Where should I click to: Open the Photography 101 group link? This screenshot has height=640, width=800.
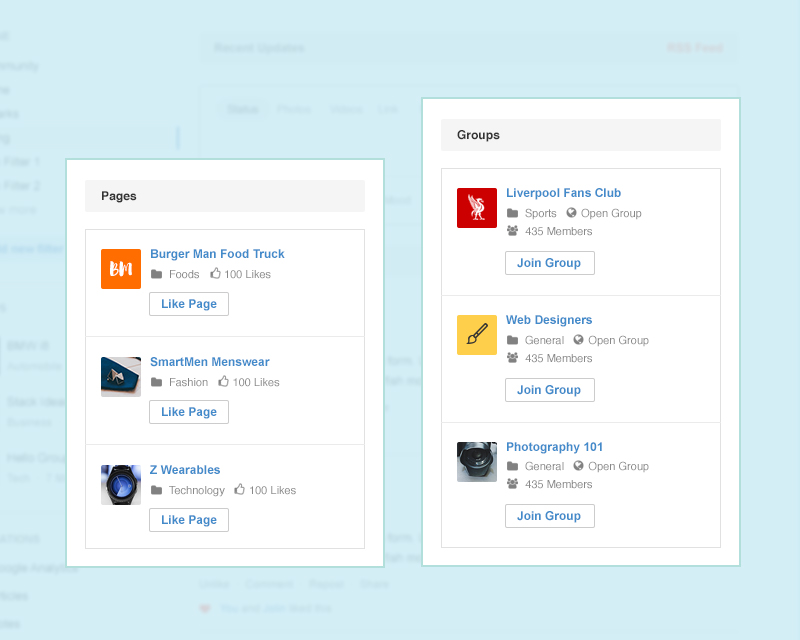point(554,447)
